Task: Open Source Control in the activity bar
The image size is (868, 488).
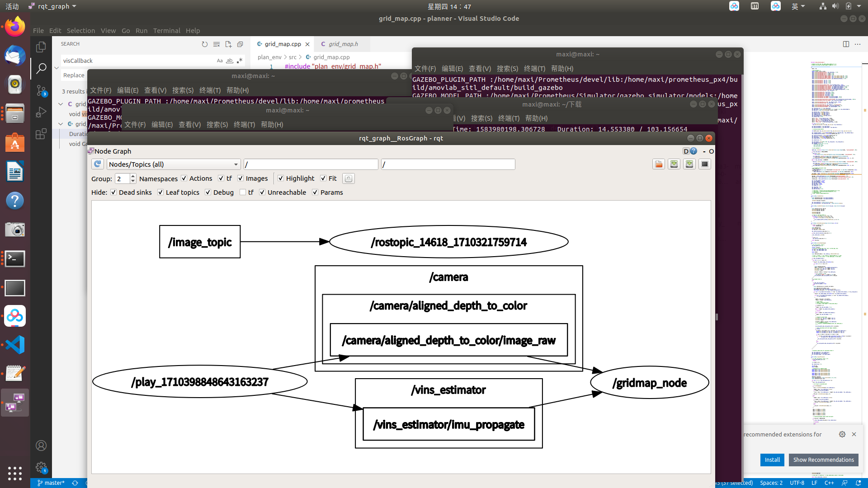Action: point(41,90)
